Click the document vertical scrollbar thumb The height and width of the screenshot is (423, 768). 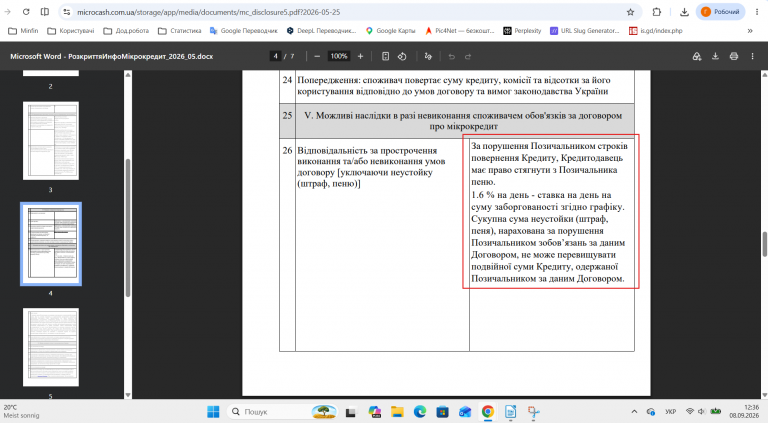point(765,244)
